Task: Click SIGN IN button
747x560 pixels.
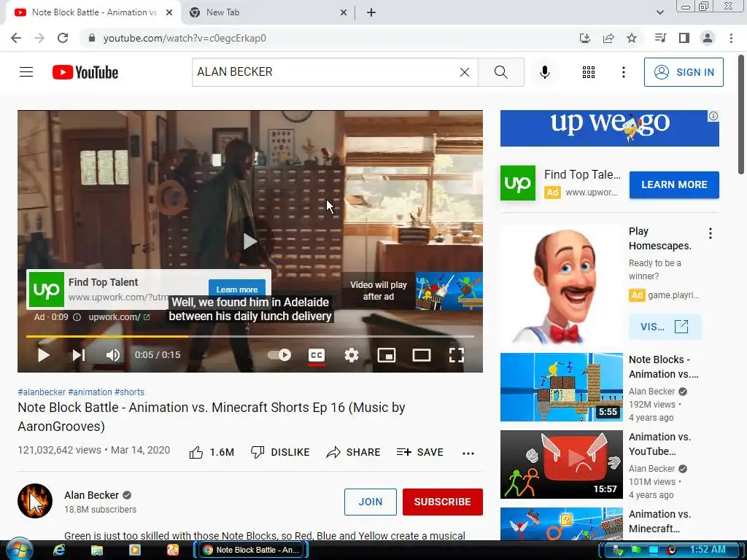Action: (x=683, y=72)
